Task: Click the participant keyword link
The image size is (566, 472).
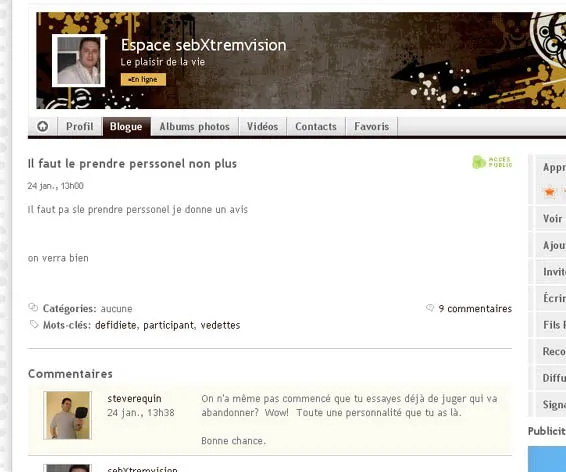Action: pyautogui.click(x=169, y=325)
